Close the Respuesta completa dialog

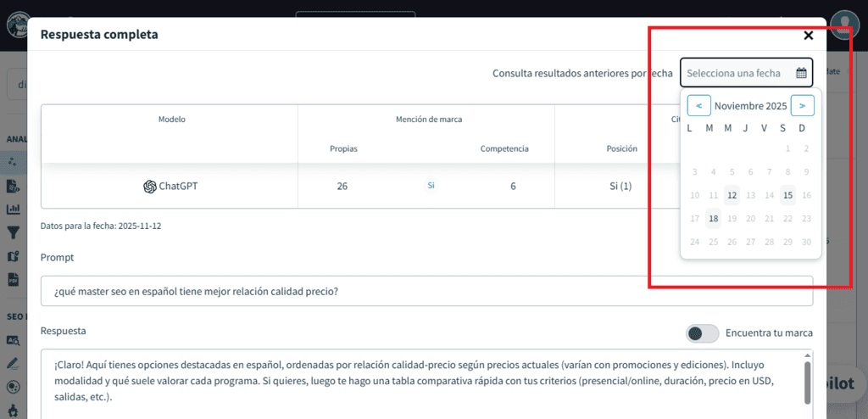pyautogui.click(x=808, y=36)
